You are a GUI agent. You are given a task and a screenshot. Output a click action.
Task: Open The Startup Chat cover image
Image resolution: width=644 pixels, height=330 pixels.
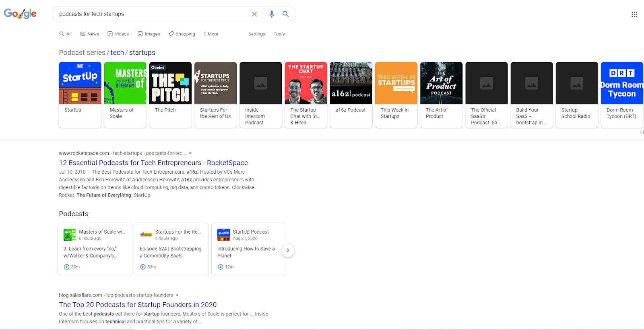(x=306, y=83)
